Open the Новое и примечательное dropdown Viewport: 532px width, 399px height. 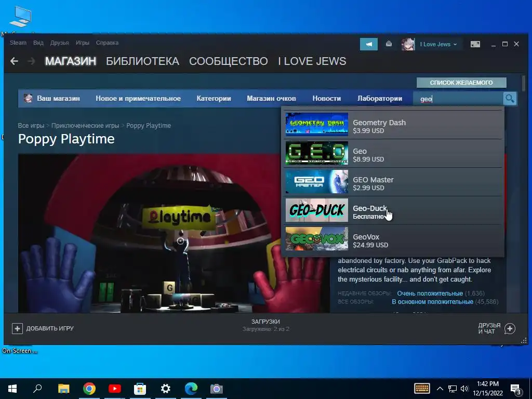pos(138,98)
